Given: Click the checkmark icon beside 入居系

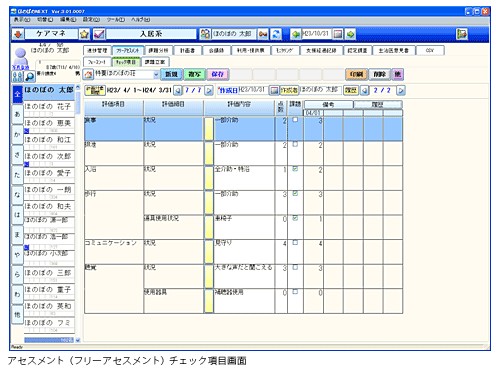Looking at the screenshot, I should point(99,34).
